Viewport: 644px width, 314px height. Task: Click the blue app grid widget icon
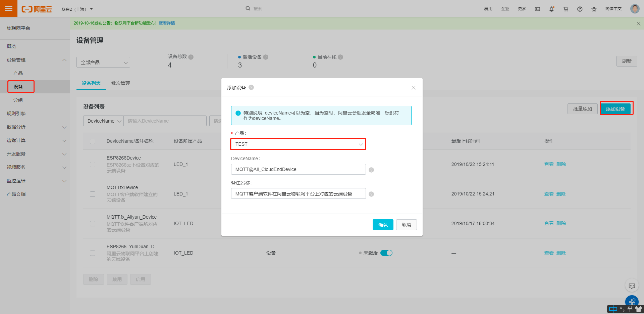click(632, 301)
